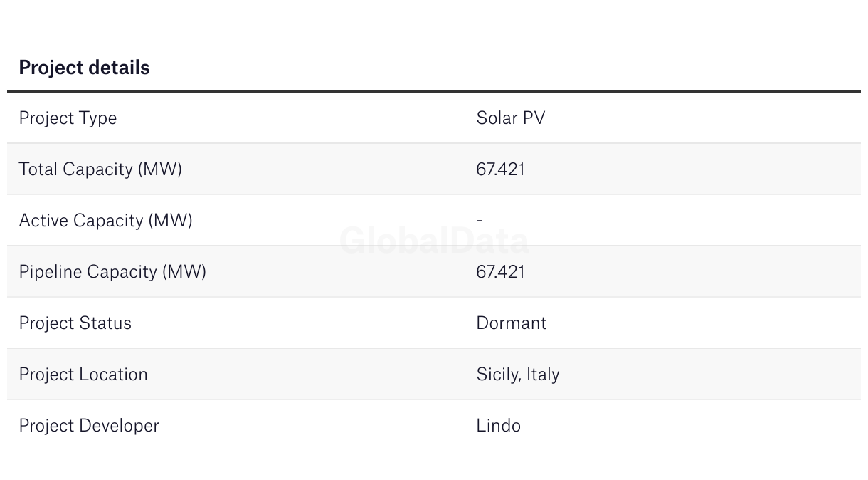Screen dimensions: 868x480
Task: Click Italy in the location value
Action: (x=543, y=375)
